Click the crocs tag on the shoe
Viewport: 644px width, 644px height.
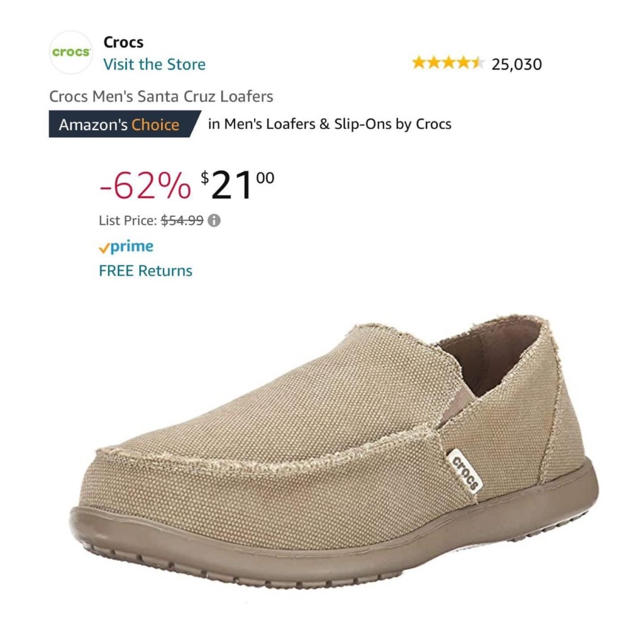pyautogui.click(x=465, y=470)
